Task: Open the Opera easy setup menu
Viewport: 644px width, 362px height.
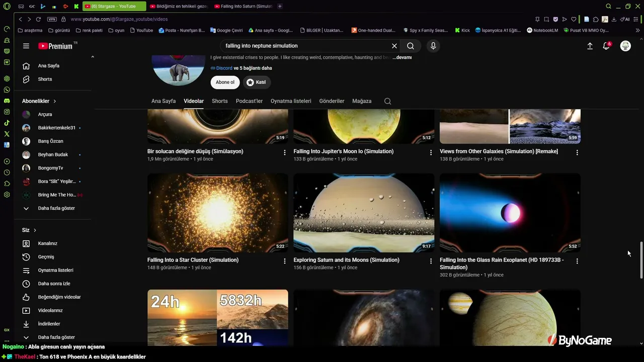Action: (x=636, y=19)
